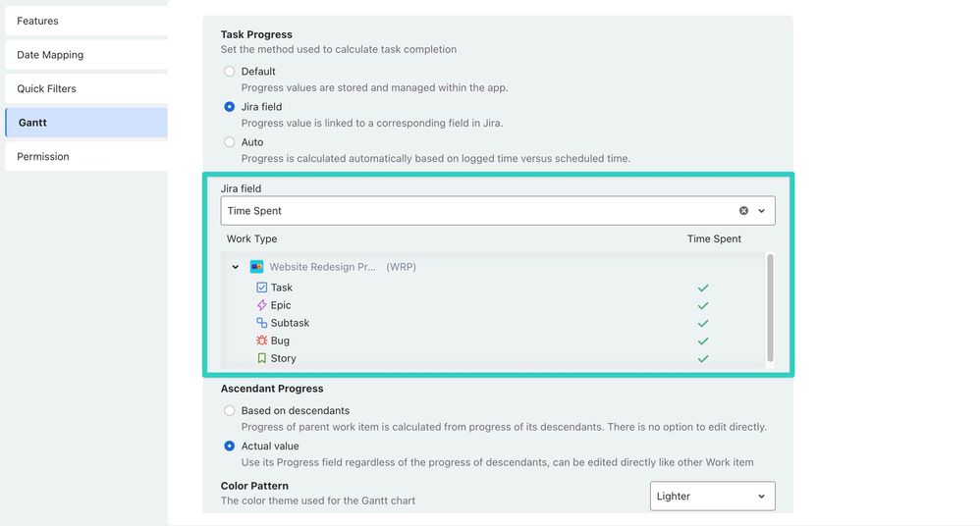Select the Task work type label
Viewport: 980px width, 526px height.
pyautogui.click(x=281, y=288)
